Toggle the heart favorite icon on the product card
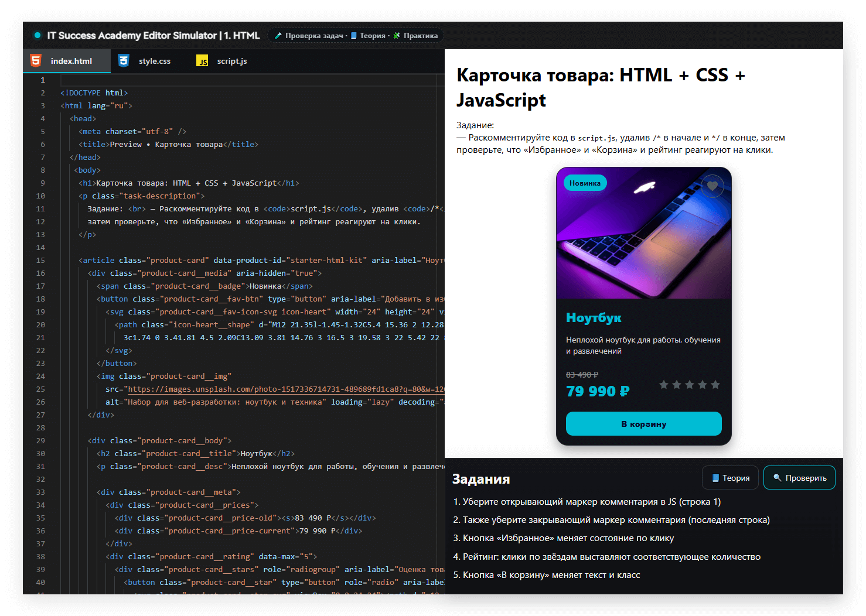Screen dimensions: 866x616 [x=712, y=186]
